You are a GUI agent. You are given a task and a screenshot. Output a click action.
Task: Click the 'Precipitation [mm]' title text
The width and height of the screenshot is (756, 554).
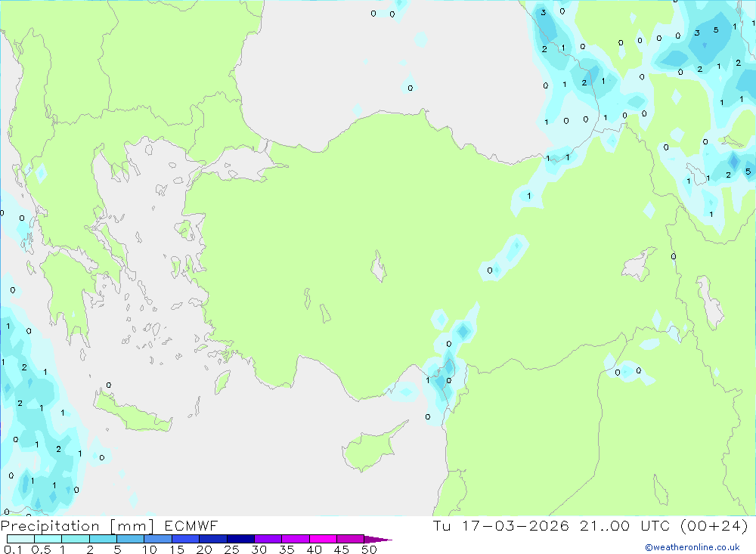[78, 526]
